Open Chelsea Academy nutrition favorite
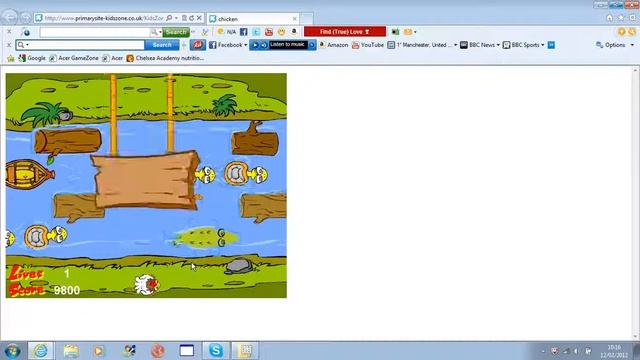The width and height of the screenshot is (640, 360). coord(165,58)
